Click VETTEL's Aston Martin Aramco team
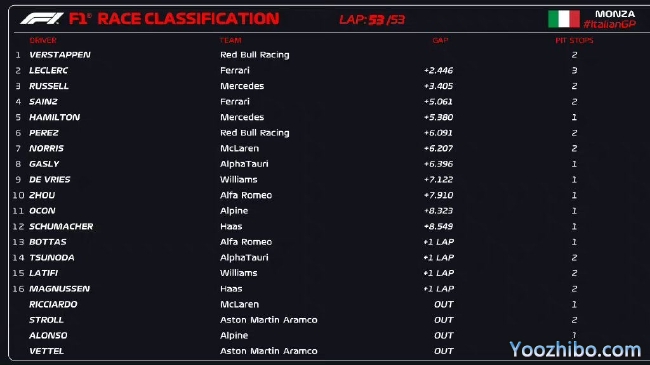Image resolution: width=650 pixels, height=365 pixels. 269,351
